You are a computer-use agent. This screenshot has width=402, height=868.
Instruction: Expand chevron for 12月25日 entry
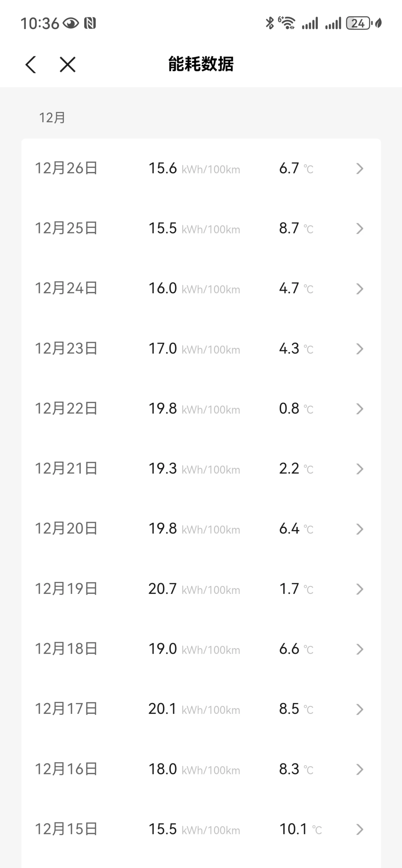[x=360, y=229]
